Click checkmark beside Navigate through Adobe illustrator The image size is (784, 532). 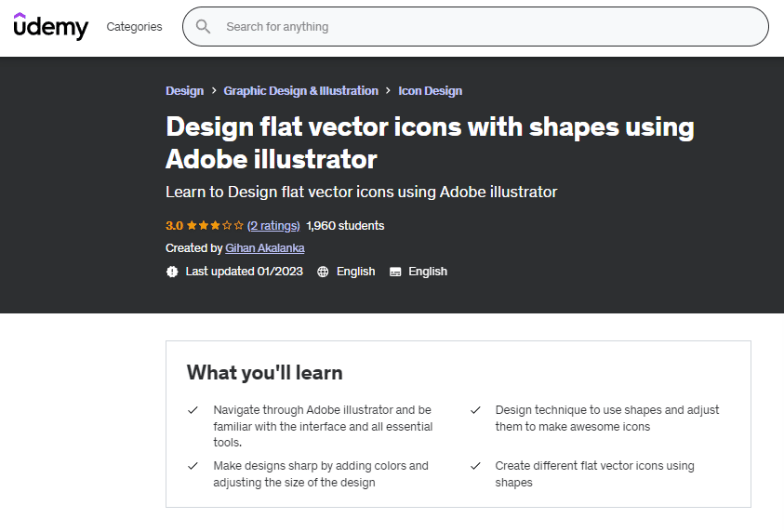(x=193, y=410)
